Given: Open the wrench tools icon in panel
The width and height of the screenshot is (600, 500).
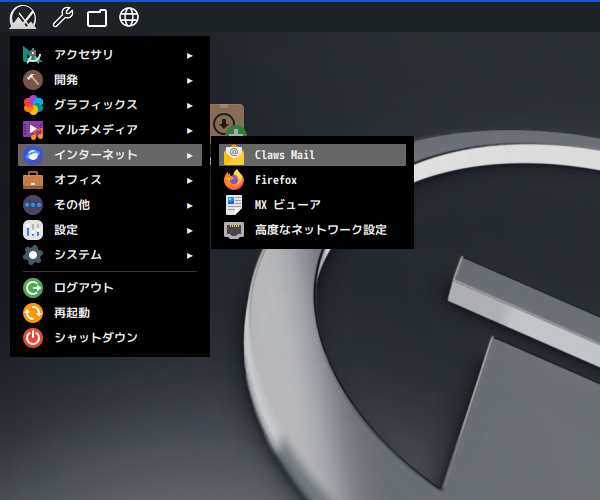Looking at the screenshot, I should 63,17.
